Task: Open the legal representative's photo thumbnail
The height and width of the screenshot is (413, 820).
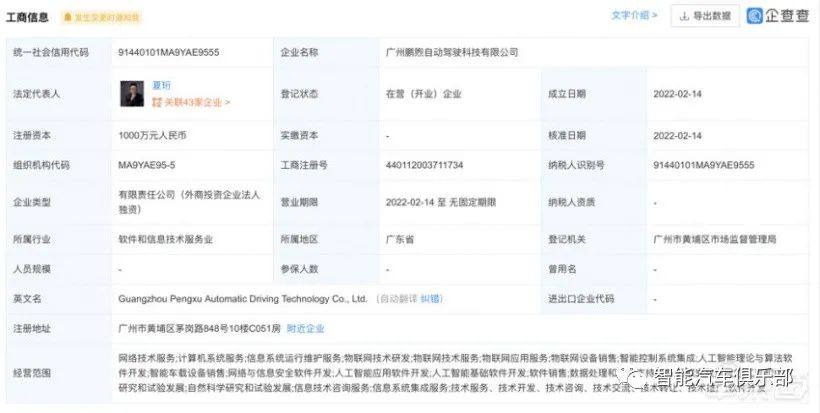Action: click(x=132, y=94)
